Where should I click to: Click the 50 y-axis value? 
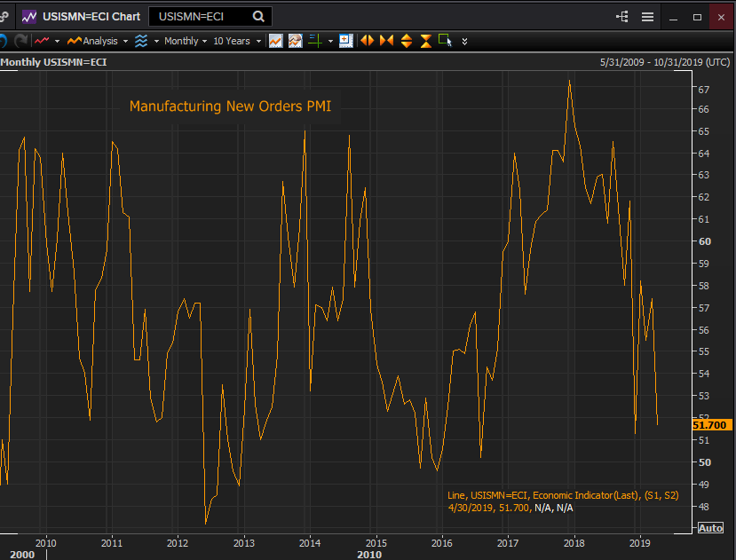(x=705, y=462)
